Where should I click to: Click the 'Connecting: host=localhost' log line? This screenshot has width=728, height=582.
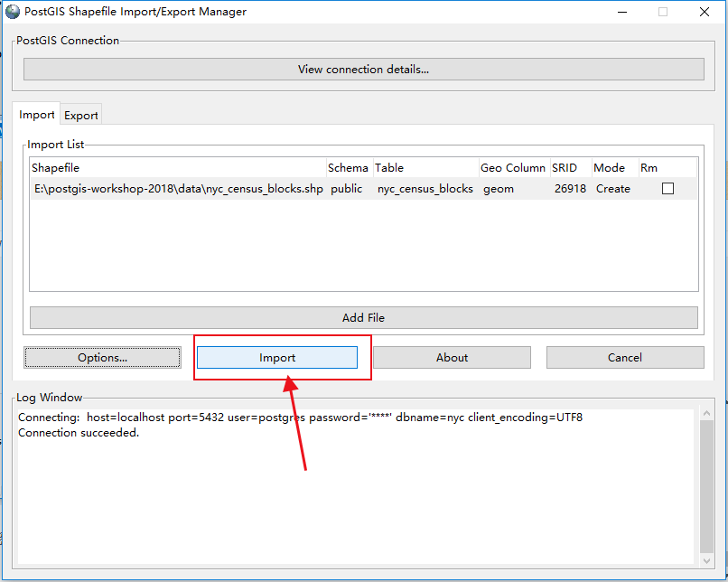click(300, 418)
